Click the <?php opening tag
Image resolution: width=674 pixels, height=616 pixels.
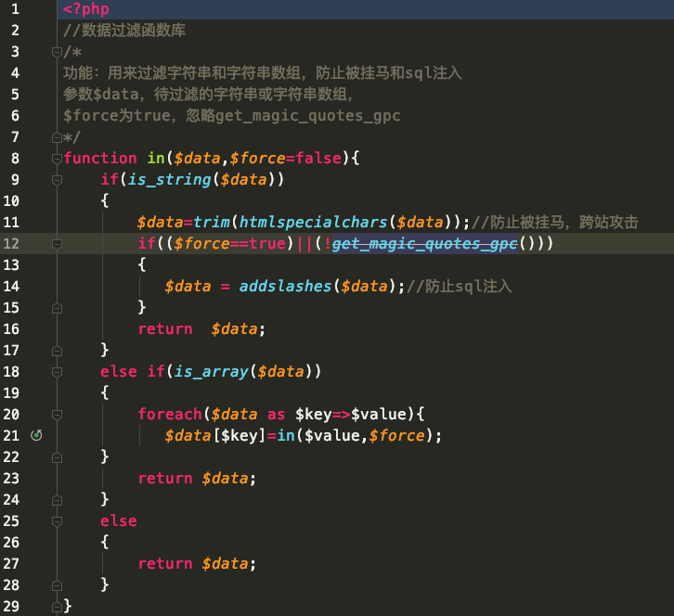click(x=86, y=9)
